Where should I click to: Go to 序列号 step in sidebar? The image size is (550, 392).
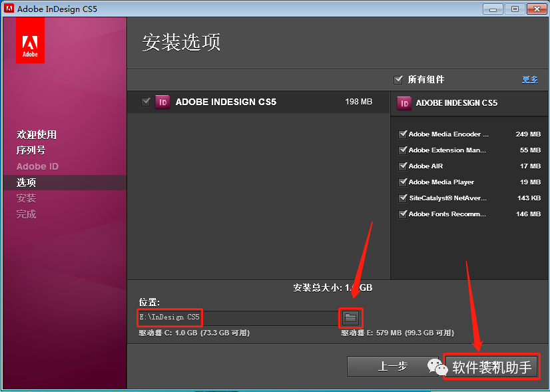(31, 150)
